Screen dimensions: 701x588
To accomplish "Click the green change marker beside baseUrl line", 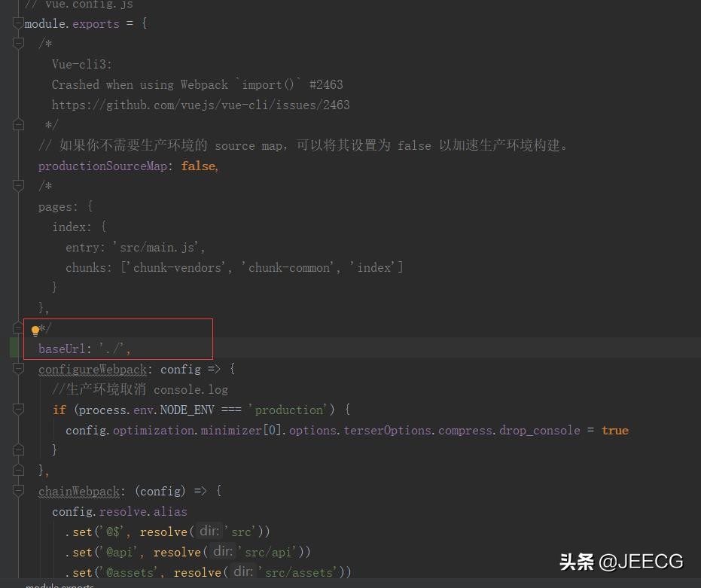I will pyautogui.click(x=14, y=348).
